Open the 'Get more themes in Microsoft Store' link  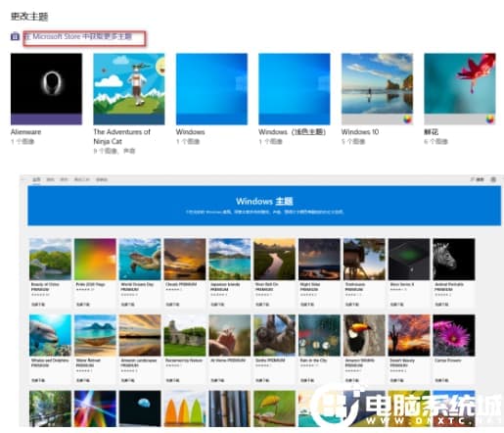pos(78,36)
